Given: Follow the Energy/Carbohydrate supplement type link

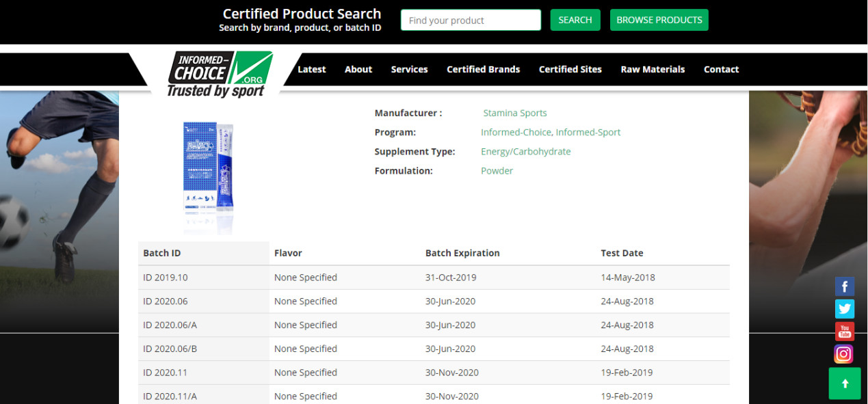Looking at the screenshot, I should point(525,152).
